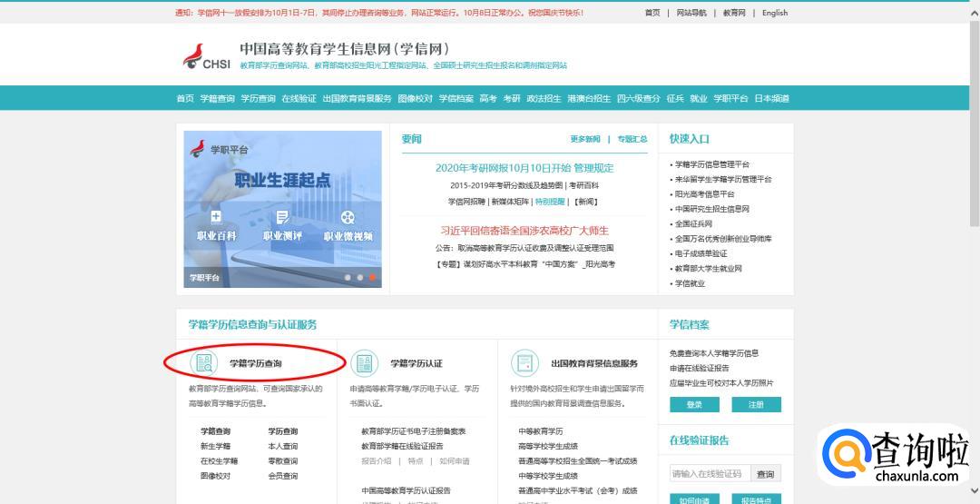
Task: Open 学籍学历认证 heading link
Action: point(416,363)
